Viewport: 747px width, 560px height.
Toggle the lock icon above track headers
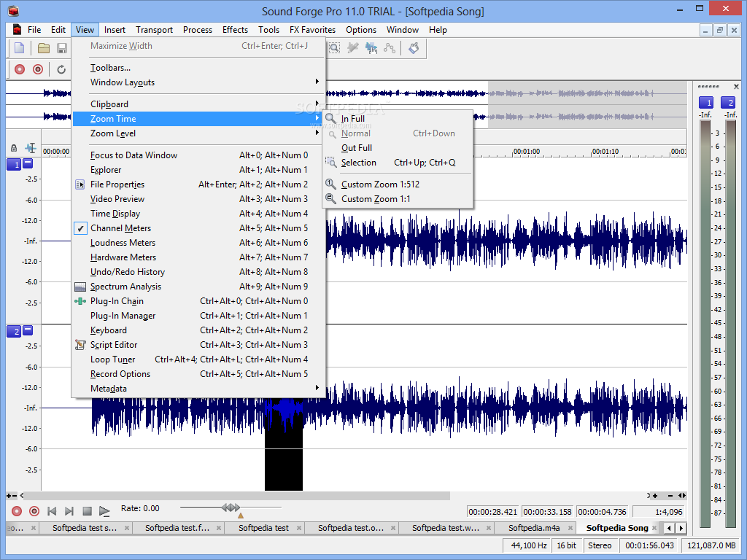coord(14,148)
